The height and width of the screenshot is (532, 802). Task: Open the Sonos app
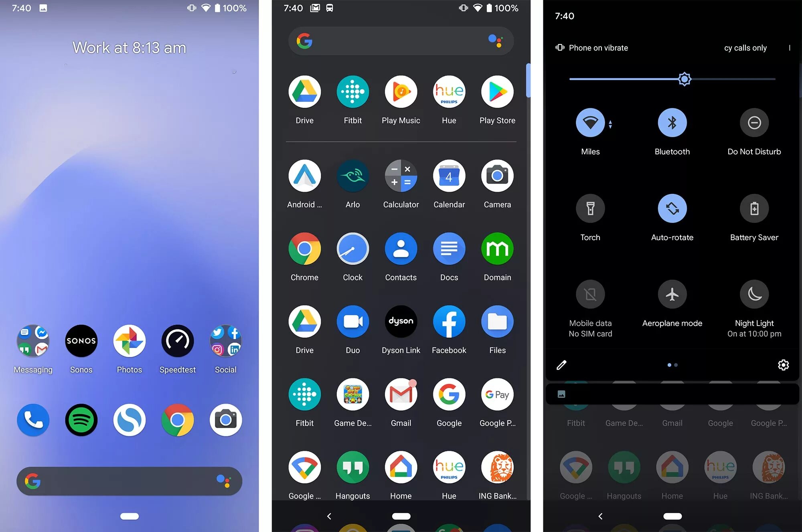point(81,340)
